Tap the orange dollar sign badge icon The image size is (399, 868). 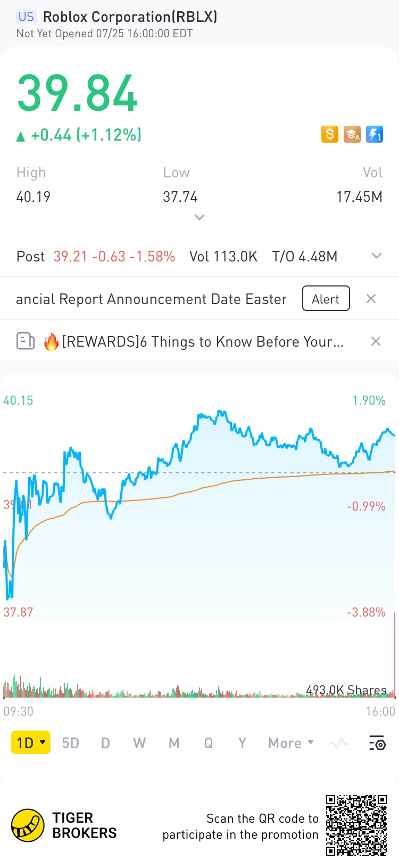tap(329, 134)
